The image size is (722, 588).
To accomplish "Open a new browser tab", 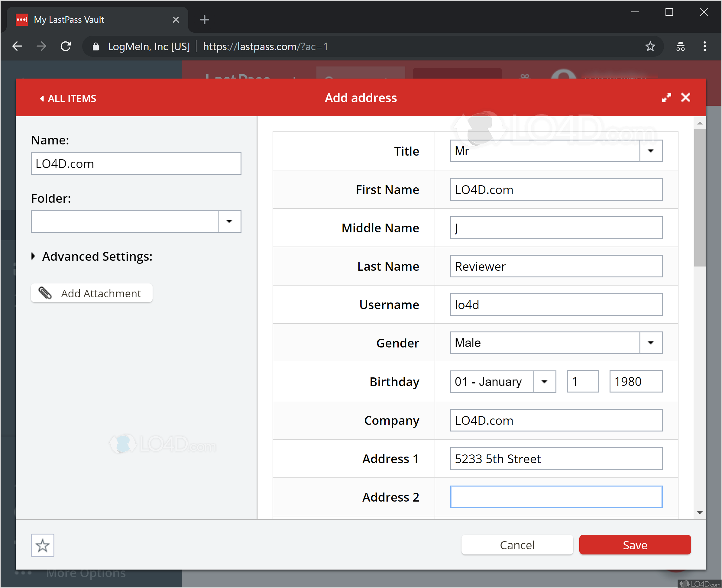I will point(204,19).
